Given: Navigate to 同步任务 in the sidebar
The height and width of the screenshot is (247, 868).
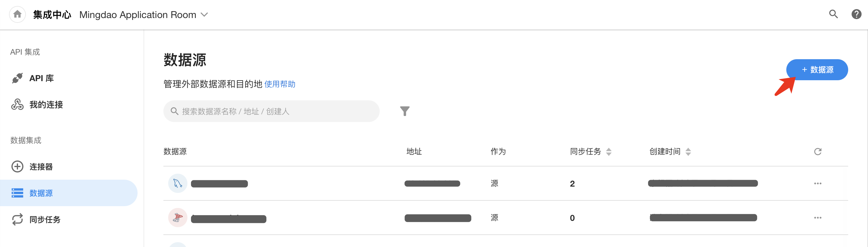Looking at the screenshot, I should (x=45, y=220).
